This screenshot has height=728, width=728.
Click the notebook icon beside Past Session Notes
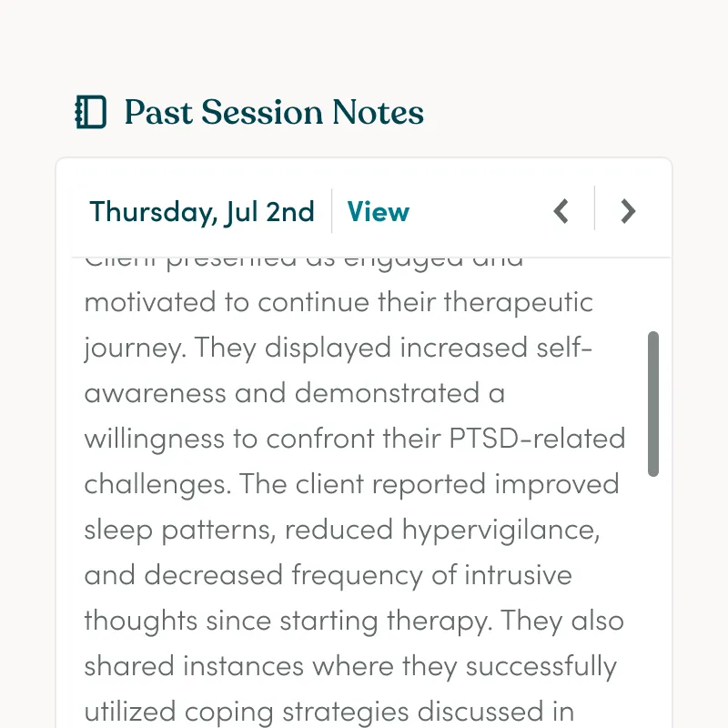[90, 113]
